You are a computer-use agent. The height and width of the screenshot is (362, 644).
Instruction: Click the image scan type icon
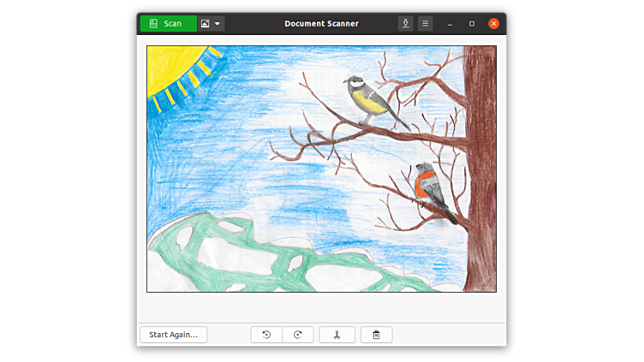[206, 24]
